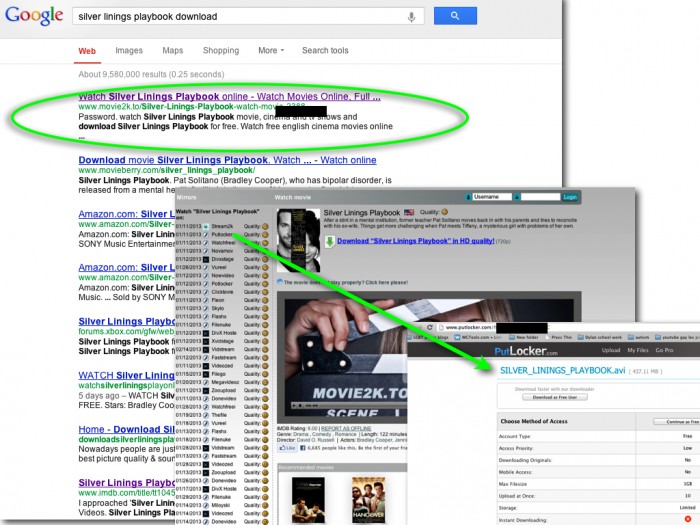700x525 pixels.
Task: Select the Thefile mirror link
Action: click(219, 415)
